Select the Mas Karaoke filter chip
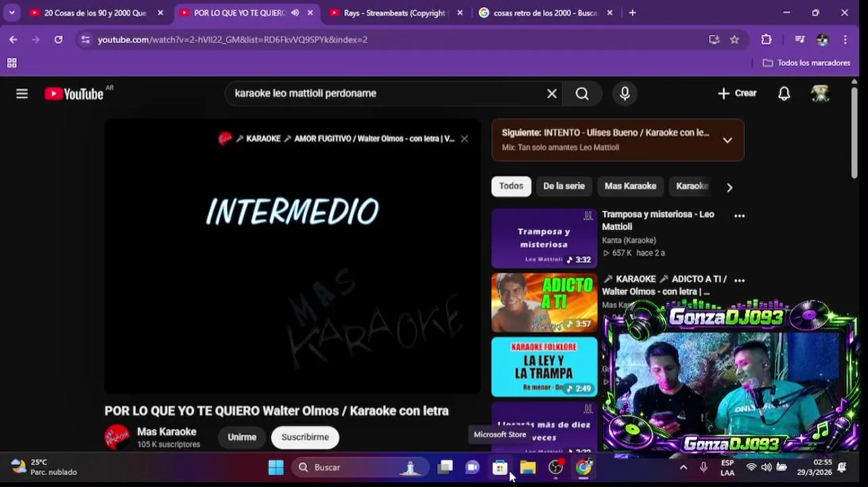 coord(630,186)
